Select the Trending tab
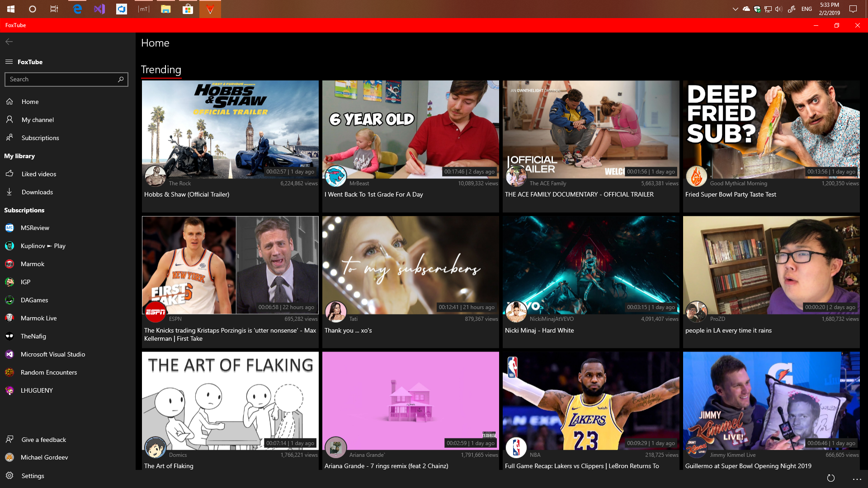The height and width of the screenshot is (488, 868). point(161,70)
